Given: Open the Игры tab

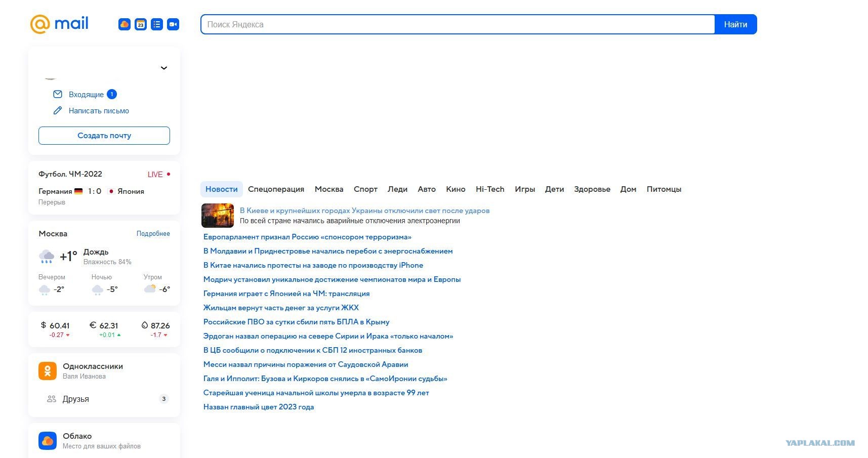Looking at the screenshot, I should pos(525,189).
